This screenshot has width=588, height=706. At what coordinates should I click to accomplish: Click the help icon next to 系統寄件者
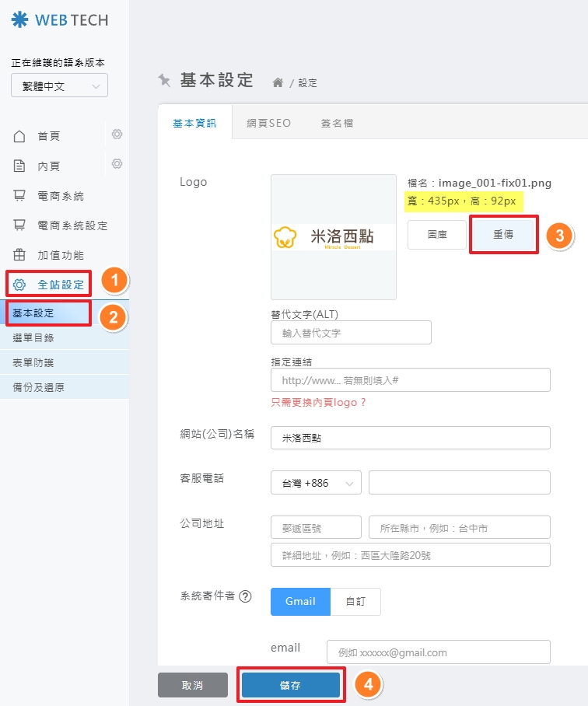click(x=246, y=597)
